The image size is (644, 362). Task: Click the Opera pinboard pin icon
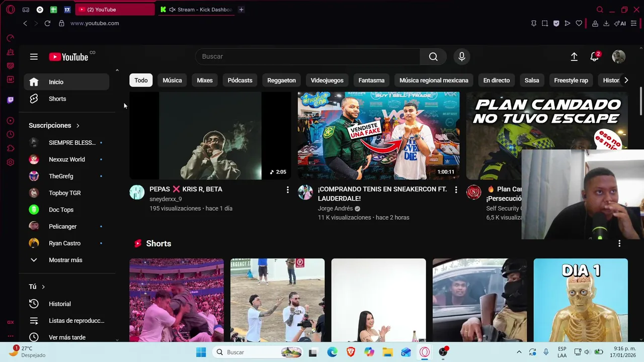(534, 23)
